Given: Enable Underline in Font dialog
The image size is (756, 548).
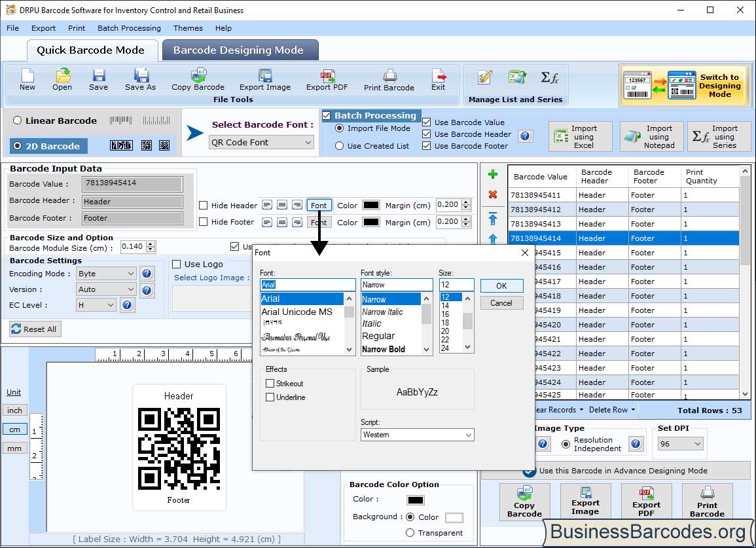Looking at the screenshot, I should (270, 397).
